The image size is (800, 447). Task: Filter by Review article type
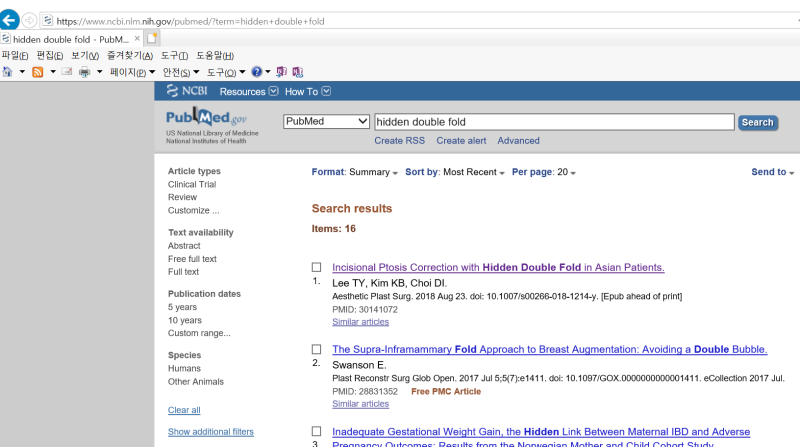182,197
